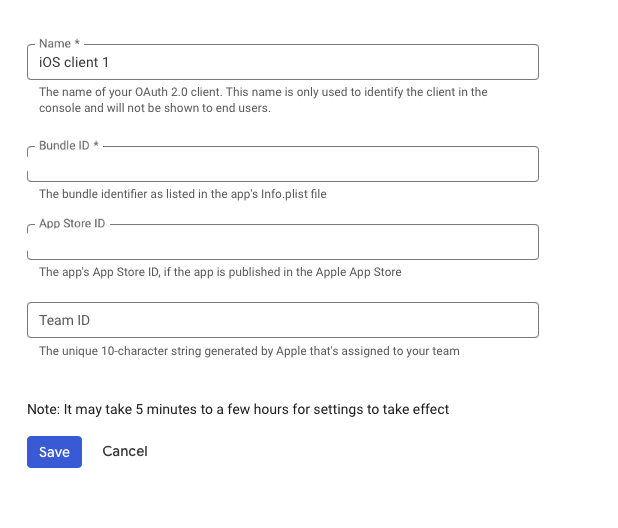This screenshot has height=528, width=618.
Task: Click the 10-character string Team ID description
Action: [249, 351]
